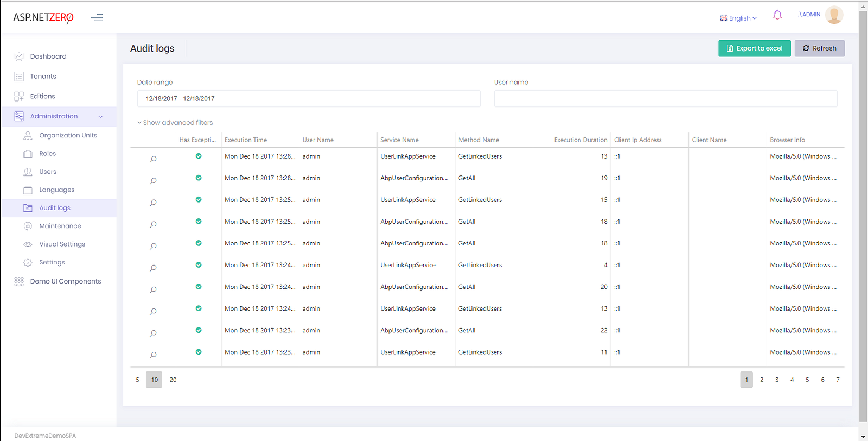Sort by Client Ip Address column header
The width and height of the screenshot is (868, 441).
point(637,140)
